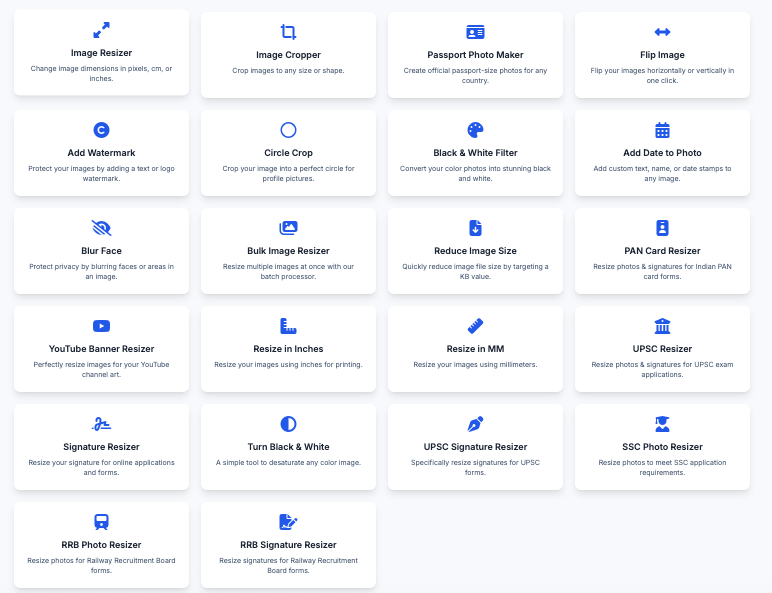Click the Bulk Image Resizer images icon
Screen dimensions: 772x593
pos(288,228)
